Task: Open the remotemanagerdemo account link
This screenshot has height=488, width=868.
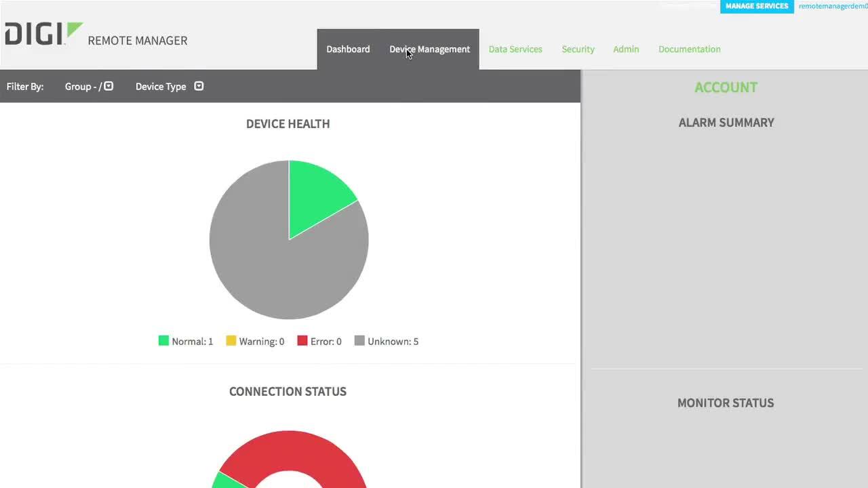Action: tap(833, 6)
